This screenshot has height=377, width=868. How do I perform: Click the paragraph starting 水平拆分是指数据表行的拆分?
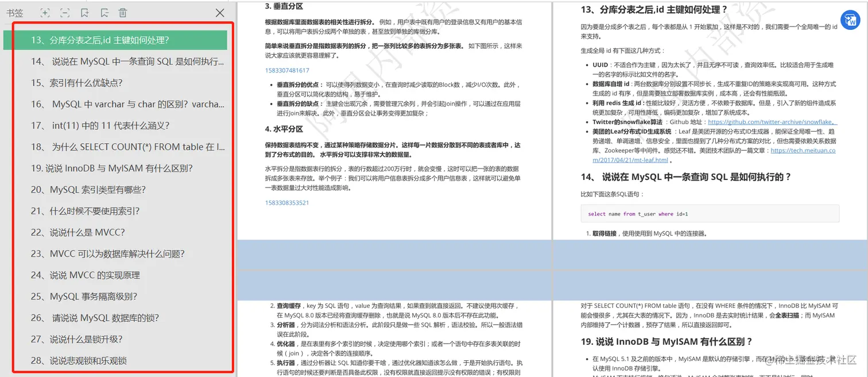393,178
